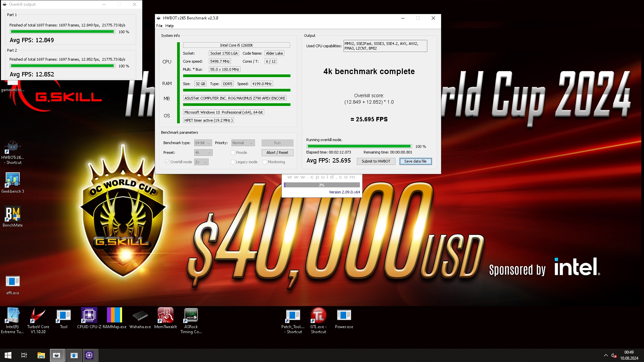Viewport: 644px width, 362px height.
Task: Open the GTL.exe Shortcut icon
Action: 319,321
